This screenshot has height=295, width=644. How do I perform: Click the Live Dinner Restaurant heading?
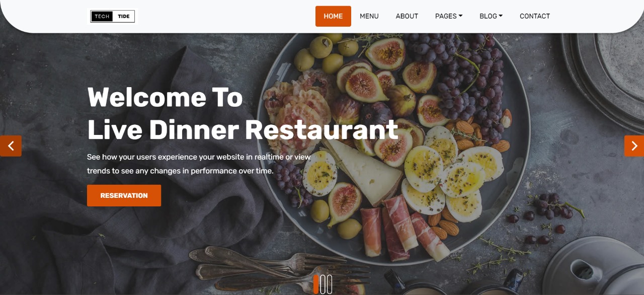click(243, 130)
